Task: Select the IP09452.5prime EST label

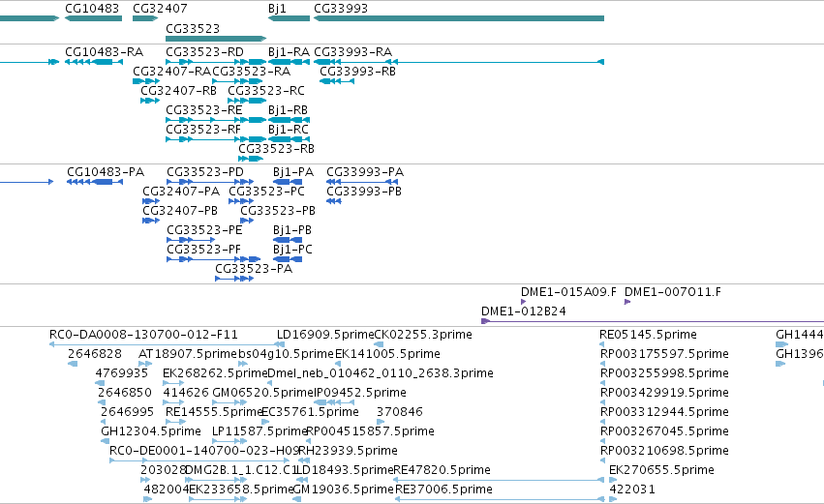Action: (360, 393)
